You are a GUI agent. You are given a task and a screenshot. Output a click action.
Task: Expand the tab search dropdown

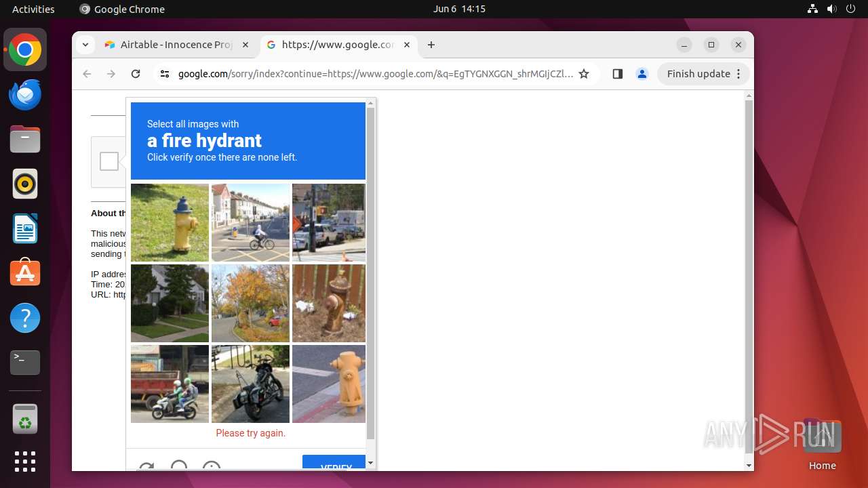[85, 45]
